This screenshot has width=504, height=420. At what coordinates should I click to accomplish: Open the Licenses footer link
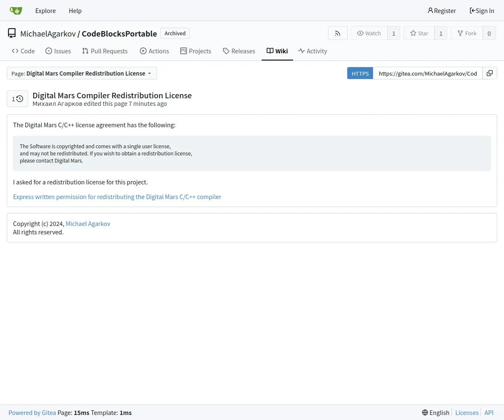coord(467,412)
